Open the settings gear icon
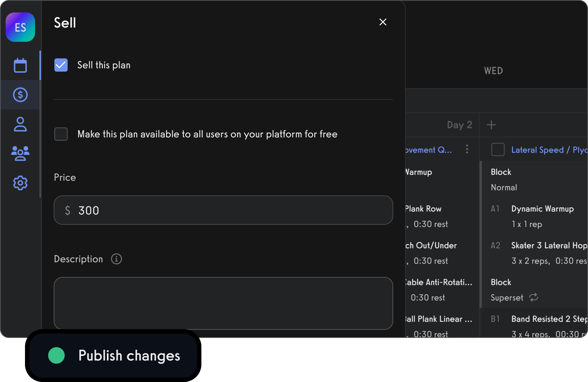Viewport: 588px width, 382px height. (20, 183)
